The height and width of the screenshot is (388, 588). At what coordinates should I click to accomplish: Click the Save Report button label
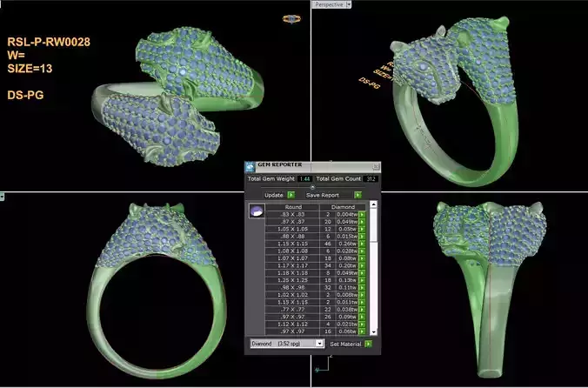click(x=323, y=195)
